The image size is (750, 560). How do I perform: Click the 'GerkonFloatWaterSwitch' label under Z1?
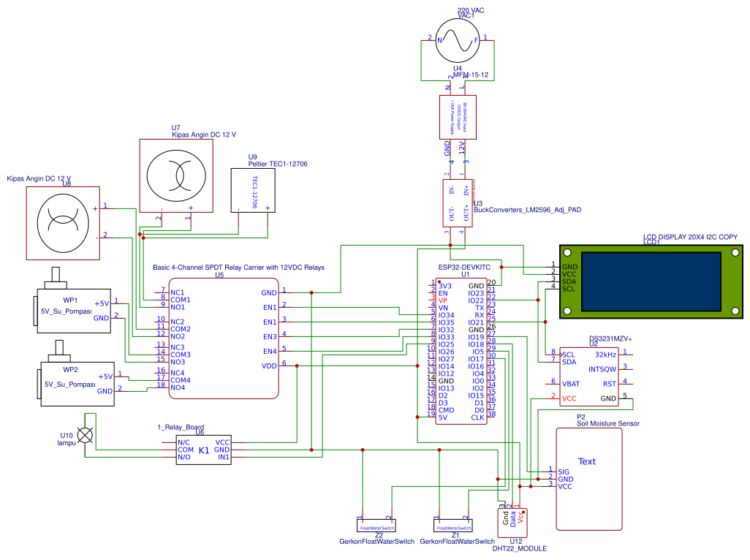click(458, 541)
